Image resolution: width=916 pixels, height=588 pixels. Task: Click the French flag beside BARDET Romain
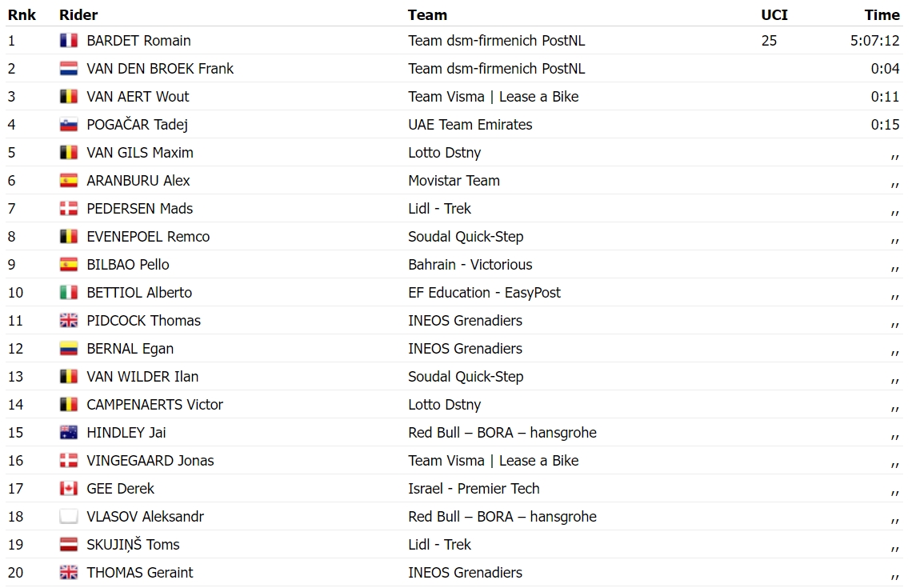click(68, 40)
